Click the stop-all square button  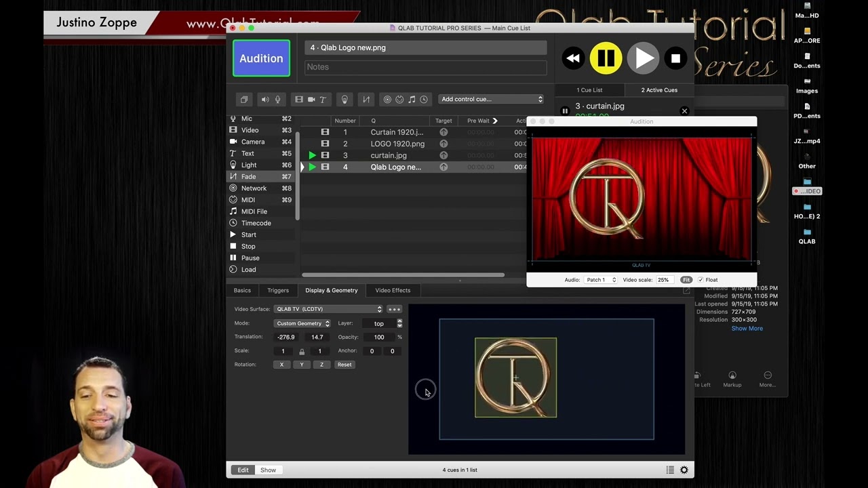coord(675,58)
